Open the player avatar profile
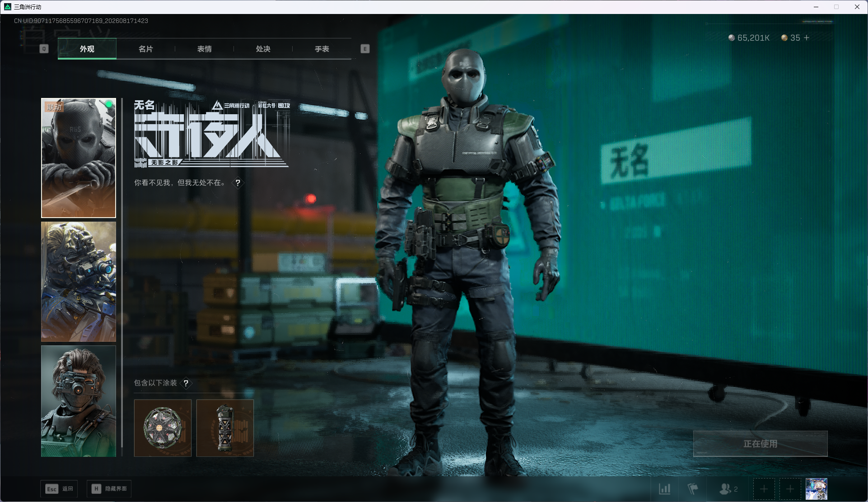This screenshot has height=502, width=868. pos(817,489)
